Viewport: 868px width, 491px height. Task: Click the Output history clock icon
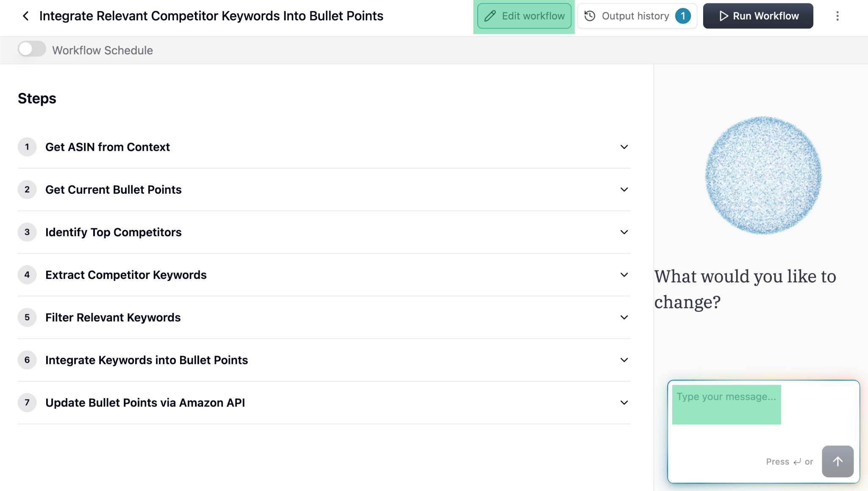tap(590, 16)
